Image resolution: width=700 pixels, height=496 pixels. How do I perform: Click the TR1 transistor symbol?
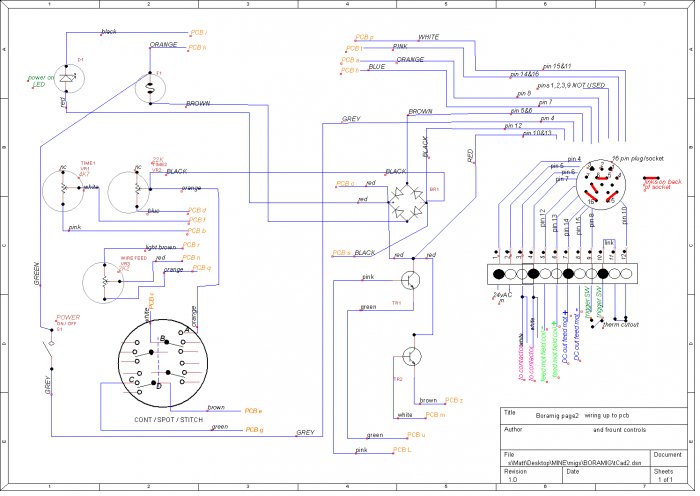coord(411,283)
